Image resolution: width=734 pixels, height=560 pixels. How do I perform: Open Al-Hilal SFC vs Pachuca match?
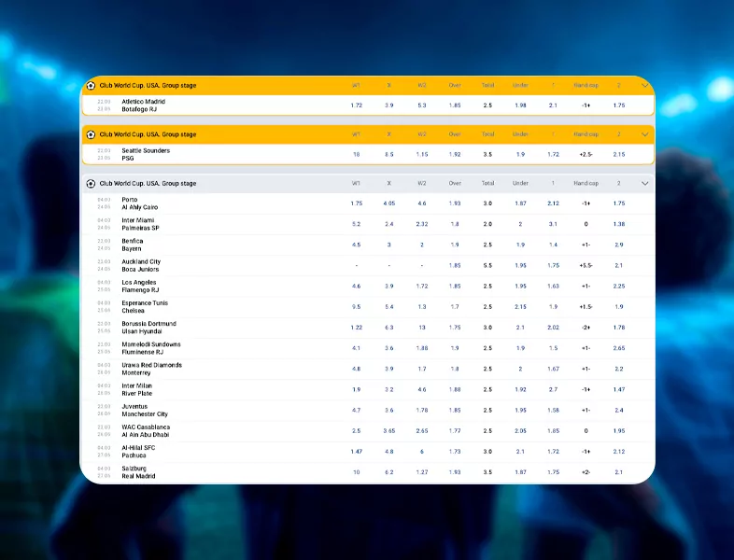point(138,452)
